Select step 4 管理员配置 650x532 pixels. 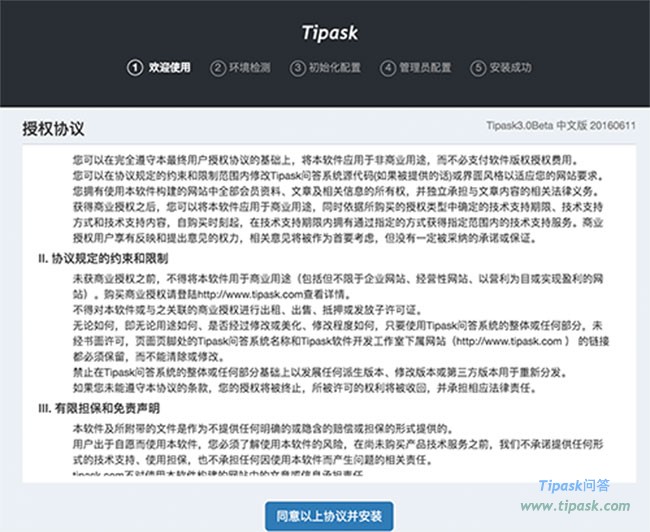click(416, 68)
